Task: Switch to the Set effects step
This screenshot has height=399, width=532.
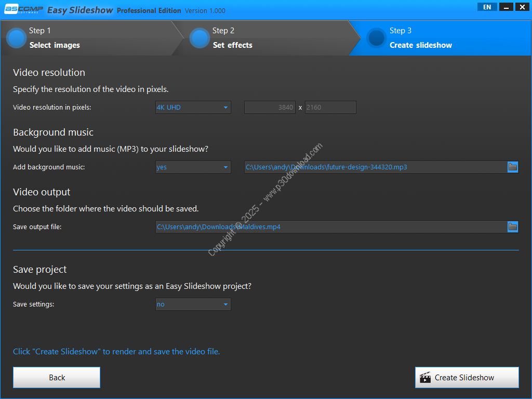Action: tap(232, 45)
